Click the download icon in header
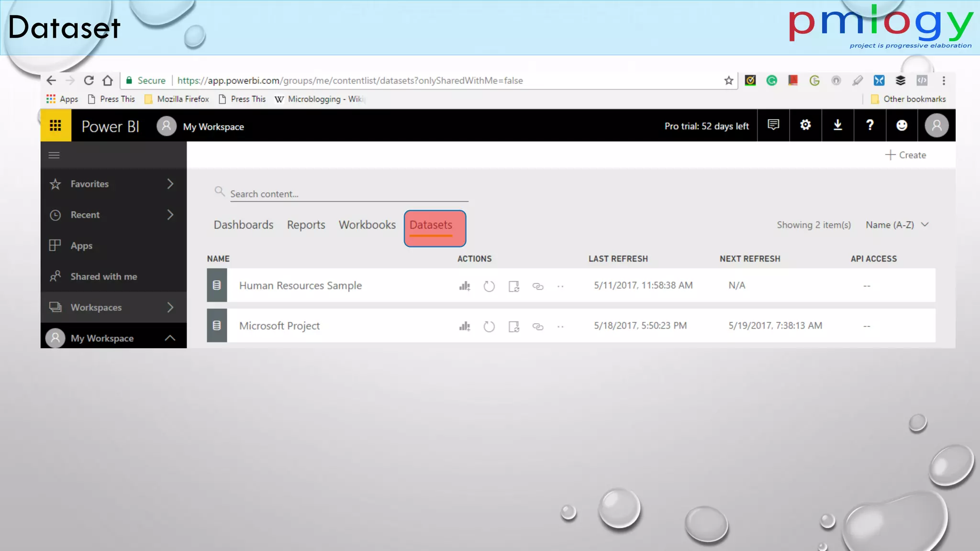The height and width of the screenshot is (551, 980). click(837, 125)
